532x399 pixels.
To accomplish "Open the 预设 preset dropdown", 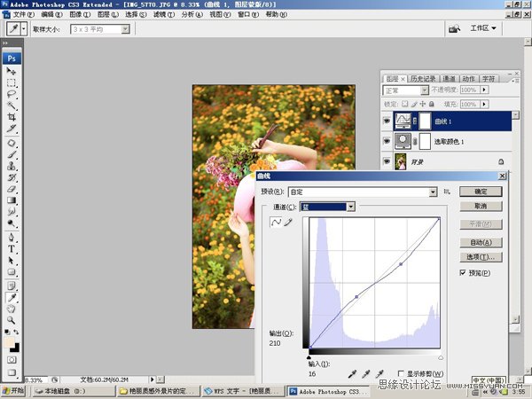I will [433, 192].
